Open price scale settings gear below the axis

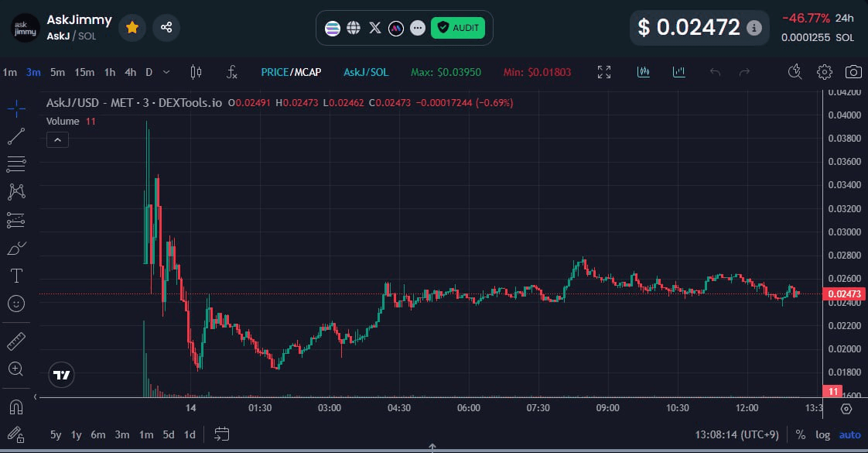click(x=846, y=410)
